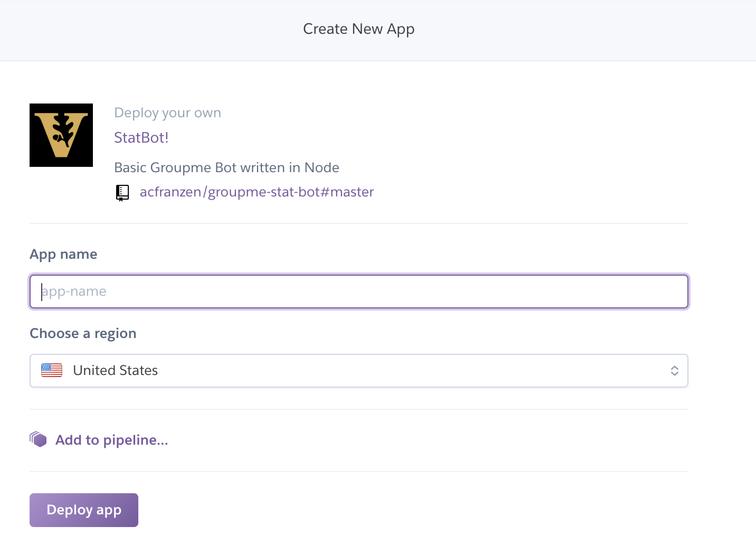Click the Basic Groupme Bot description text
The height and width of the screenshot is (545, 756).
click(226, 167)
